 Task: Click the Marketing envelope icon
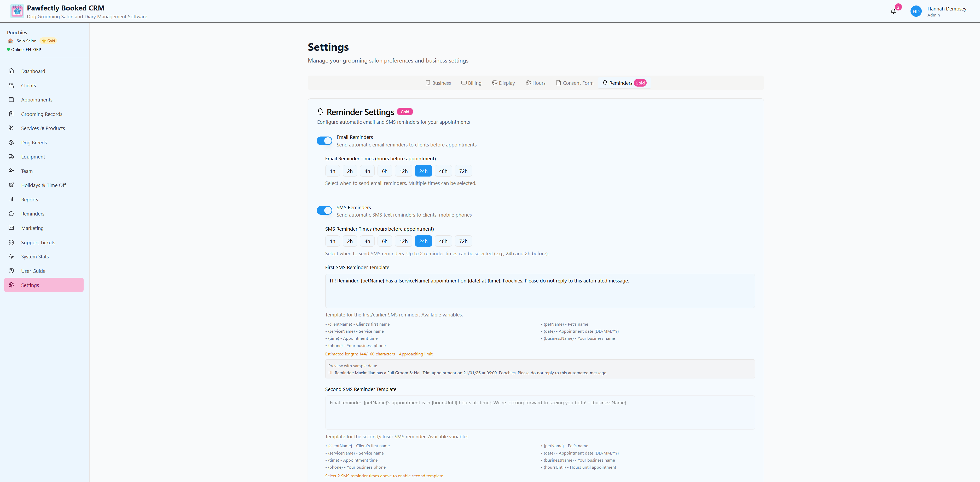click(11, 228)
